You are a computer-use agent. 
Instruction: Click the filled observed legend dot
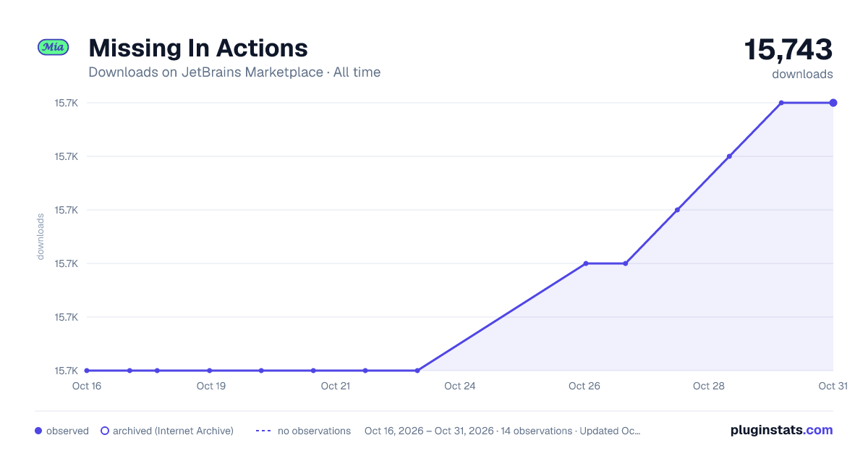tap(38, 431)
